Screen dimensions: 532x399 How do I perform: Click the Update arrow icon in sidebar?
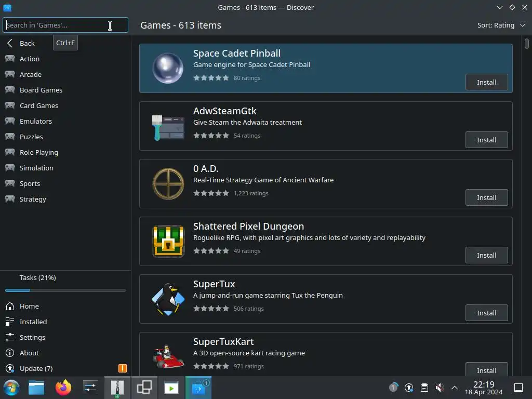(x=10, y=368)
